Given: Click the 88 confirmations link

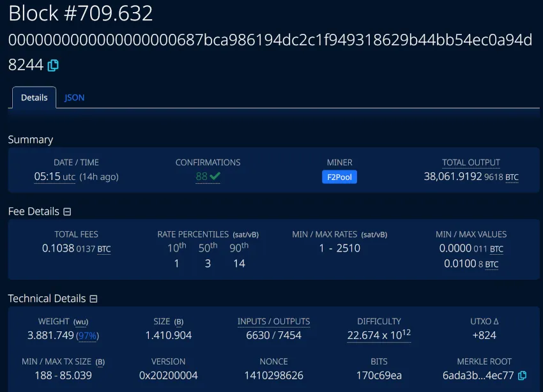Looking at the screenshot, I should click(x=208, y=176).
